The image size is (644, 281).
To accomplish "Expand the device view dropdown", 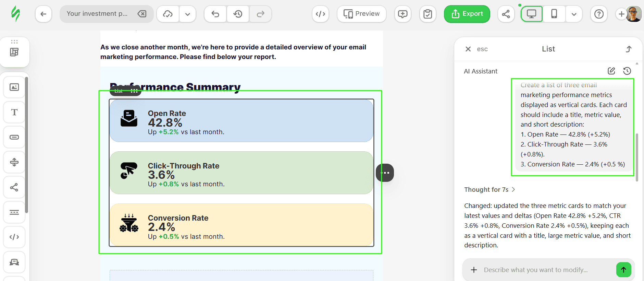I will tap(574, 14).
